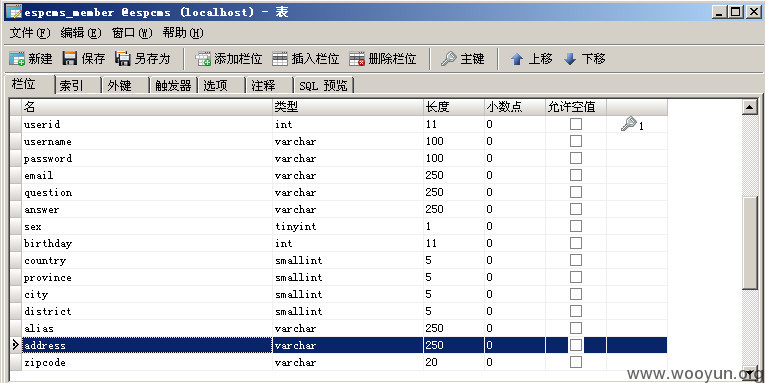
Task: Switch to the 选项 (Options) tab
Action: coord(221,85)
